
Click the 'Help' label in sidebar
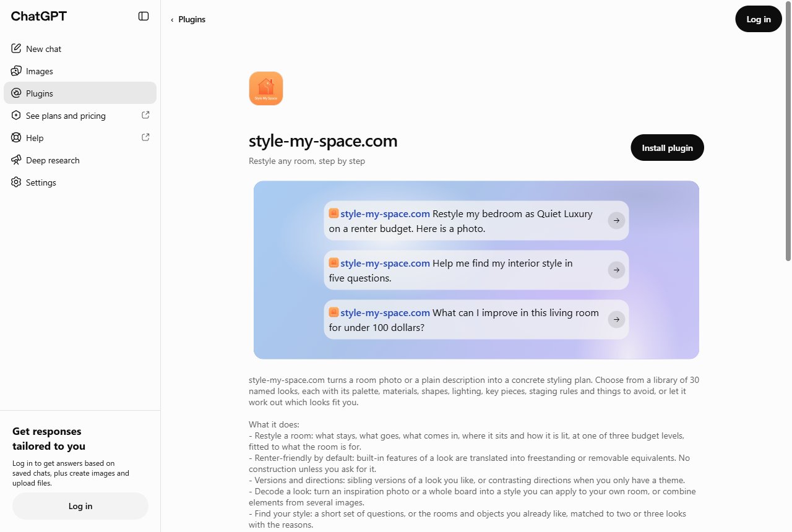pos(35,138)
